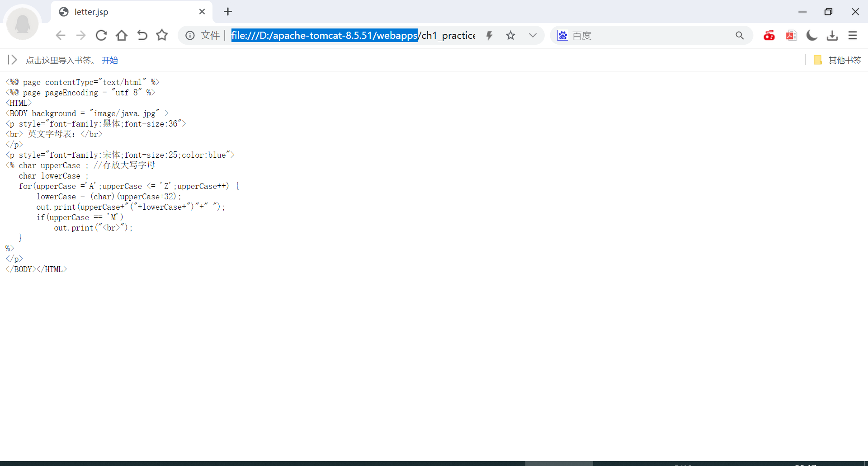
Task: Click the 'for(upperCase' loop line
Action: tap(129, 186)
